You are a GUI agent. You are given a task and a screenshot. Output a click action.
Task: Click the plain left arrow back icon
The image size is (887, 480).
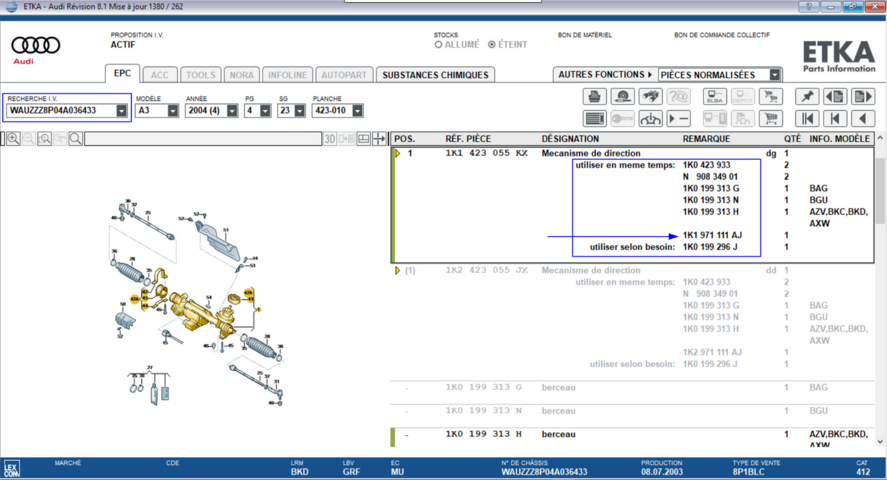863,119
